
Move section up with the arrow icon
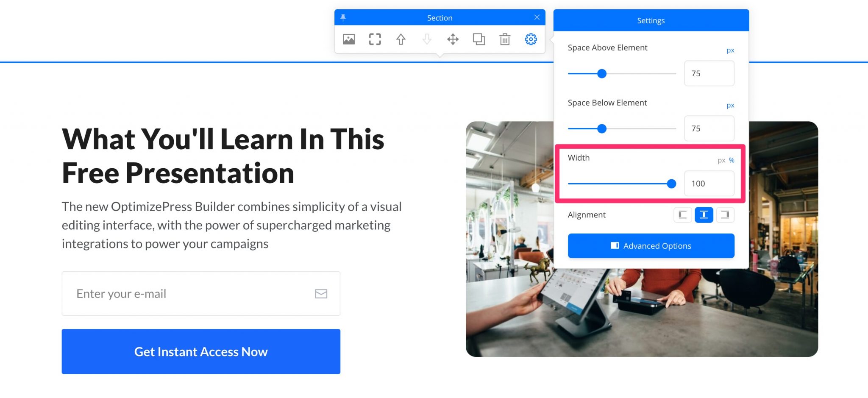[401, 39]
